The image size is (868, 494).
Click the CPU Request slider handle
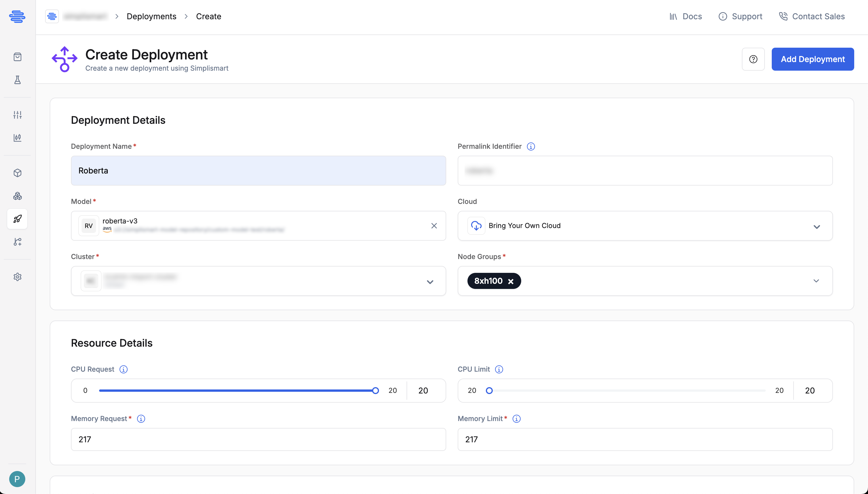click(x=375, y=391)
